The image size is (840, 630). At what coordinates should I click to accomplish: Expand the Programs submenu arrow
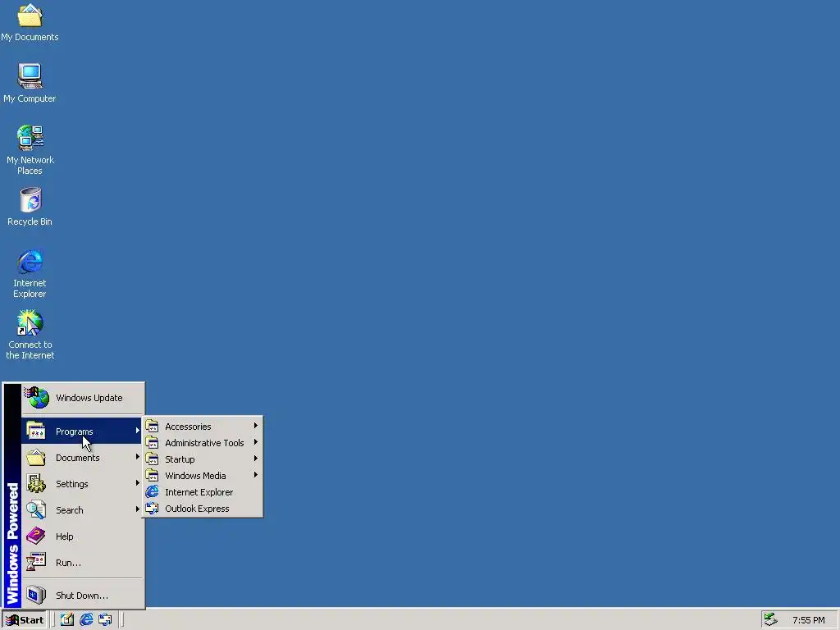click(x=138, y=430)
